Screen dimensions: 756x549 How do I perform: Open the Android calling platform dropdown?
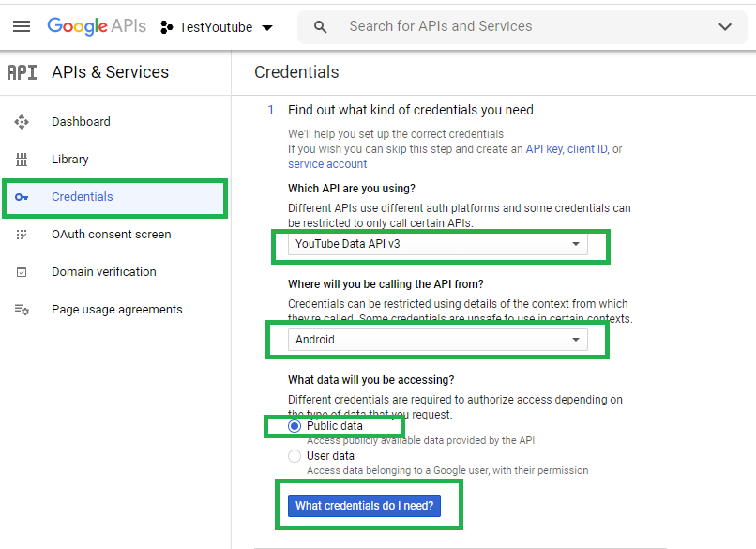pos(438,340)
